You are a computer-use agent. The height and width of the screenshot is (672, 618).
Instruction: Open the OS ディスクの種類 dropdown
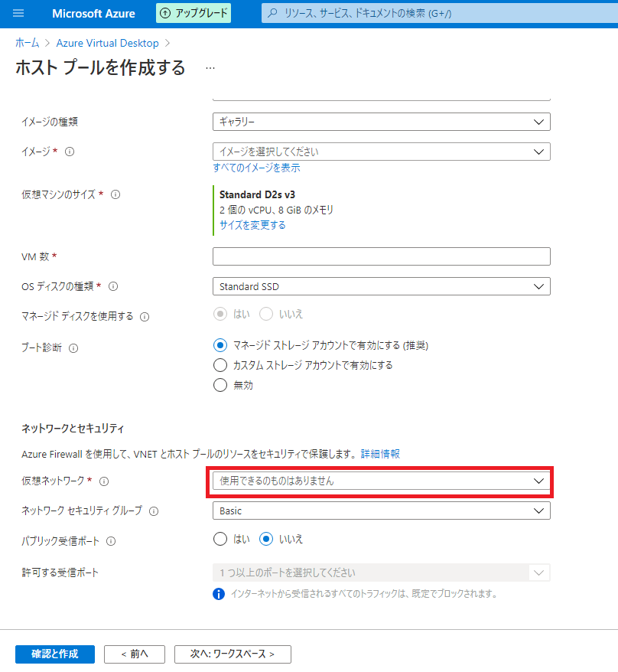(x=381, y=286)
